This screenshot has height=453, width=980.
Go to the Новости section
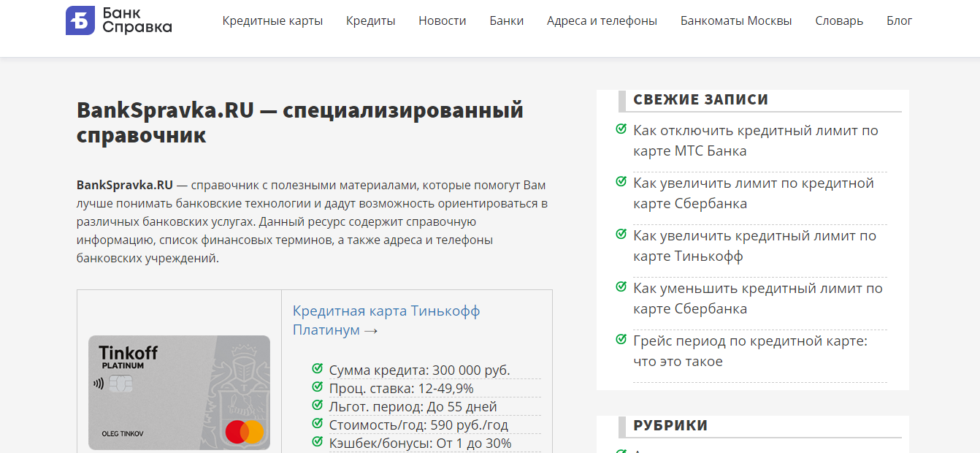[x=442, y=20]
